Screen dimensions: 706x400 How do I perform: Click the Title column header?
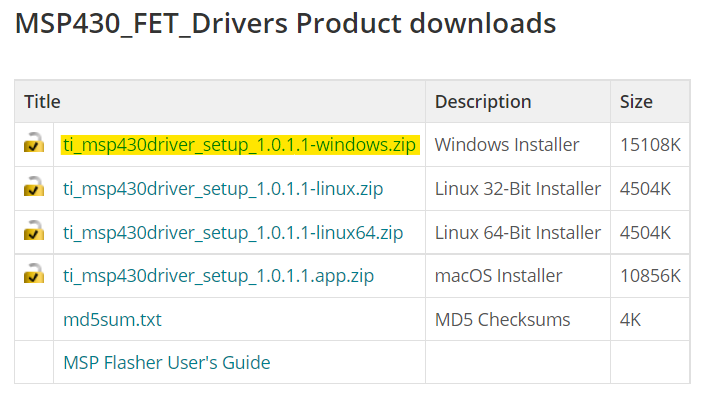coord(43,101)
